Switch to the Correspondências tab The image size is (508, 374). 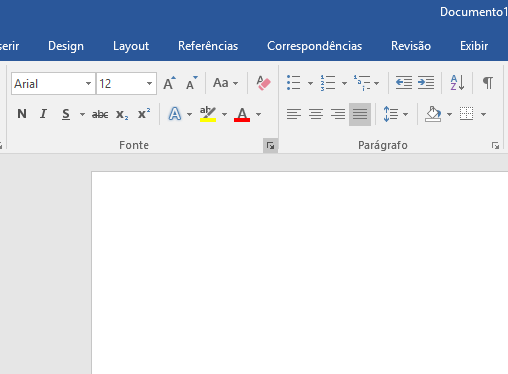(x=314, y=46)
